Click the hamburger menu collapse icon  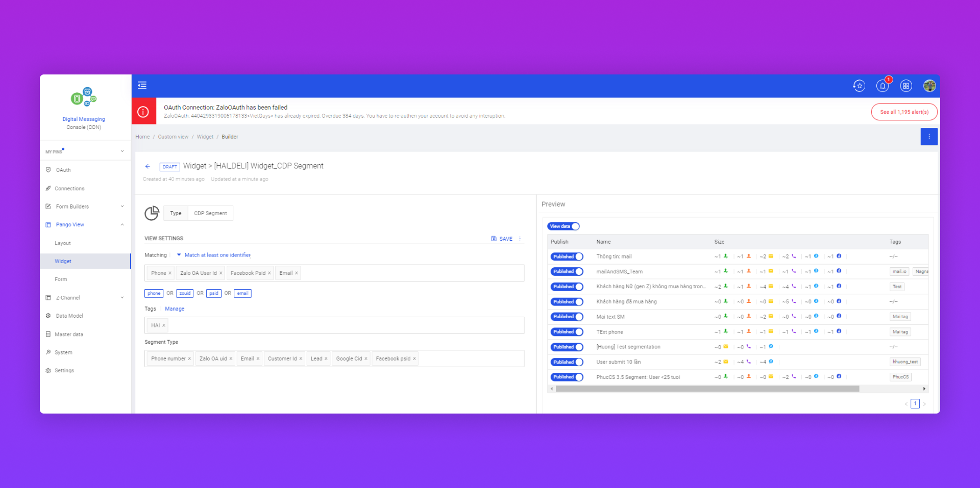(x=142, y=86)
